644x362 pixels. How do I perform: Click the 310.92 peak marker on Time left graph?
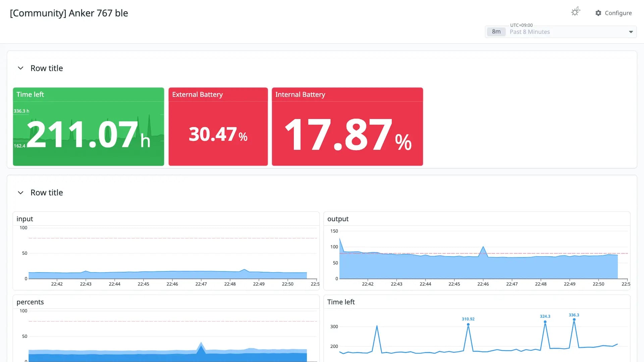tap(468, 324)
